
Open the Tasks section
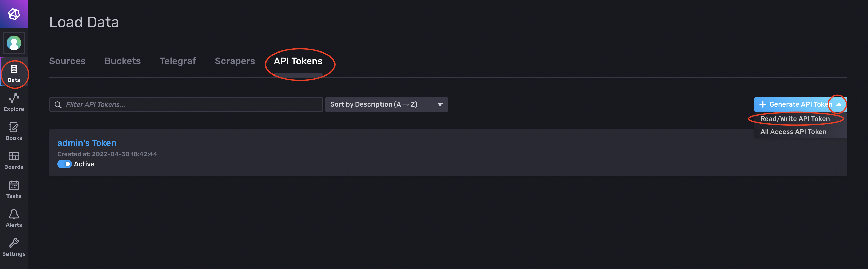(14, 189)
